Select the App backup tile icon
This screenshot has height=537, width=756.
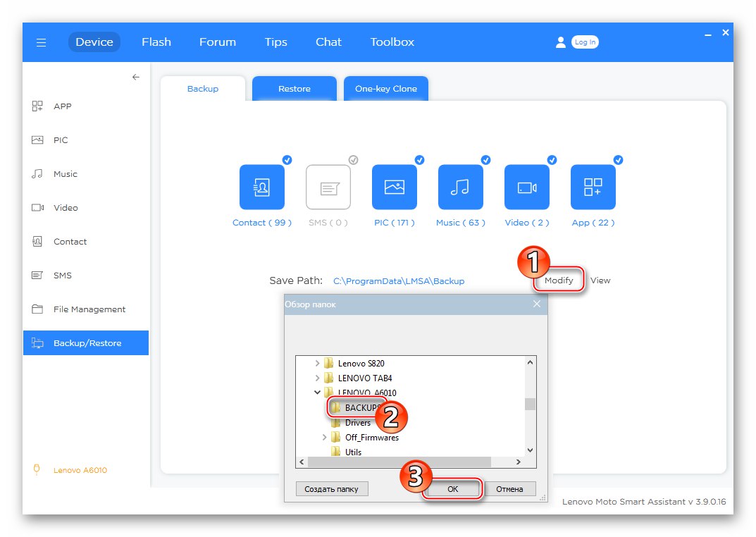tap(593, 187)
